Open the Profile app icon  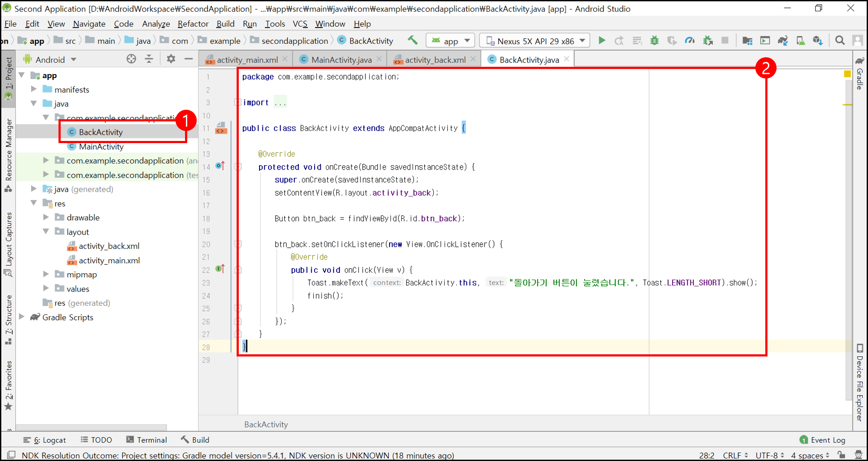(689, 40)
